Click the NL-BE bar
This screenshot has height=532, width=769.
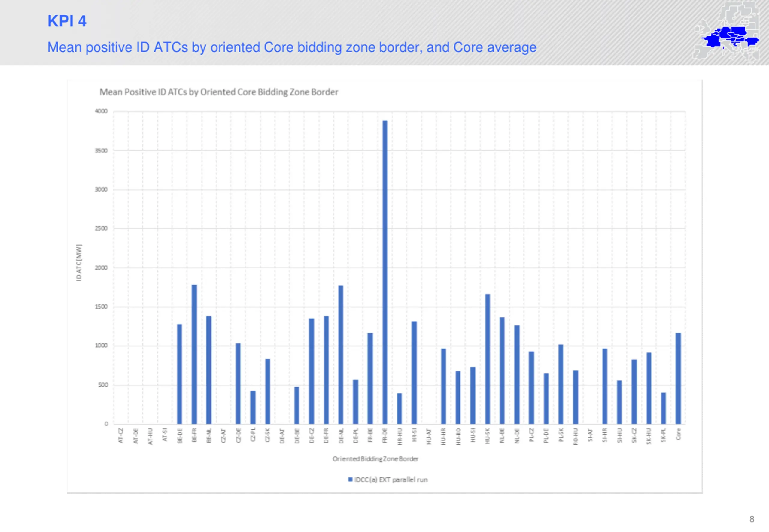pyautogui.click(x=502, y=370)
